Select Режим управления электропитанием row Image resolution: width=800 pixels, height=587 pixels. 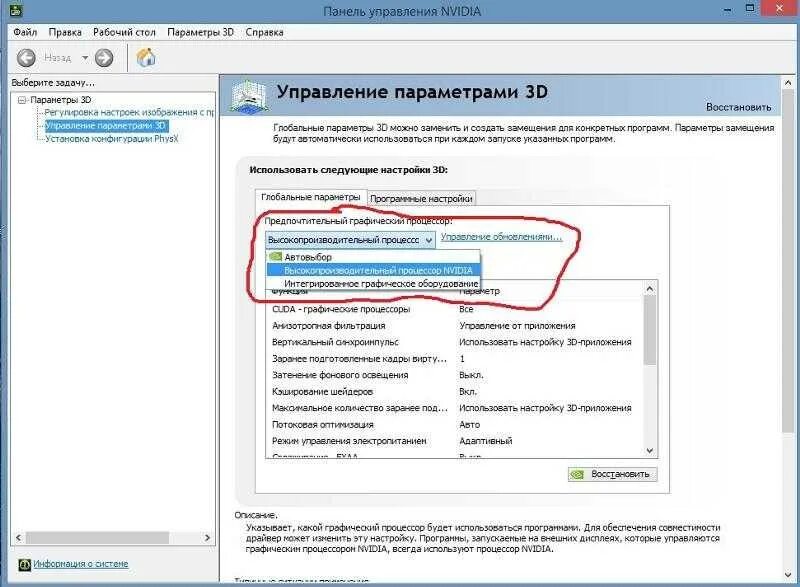tap(455, 441)
